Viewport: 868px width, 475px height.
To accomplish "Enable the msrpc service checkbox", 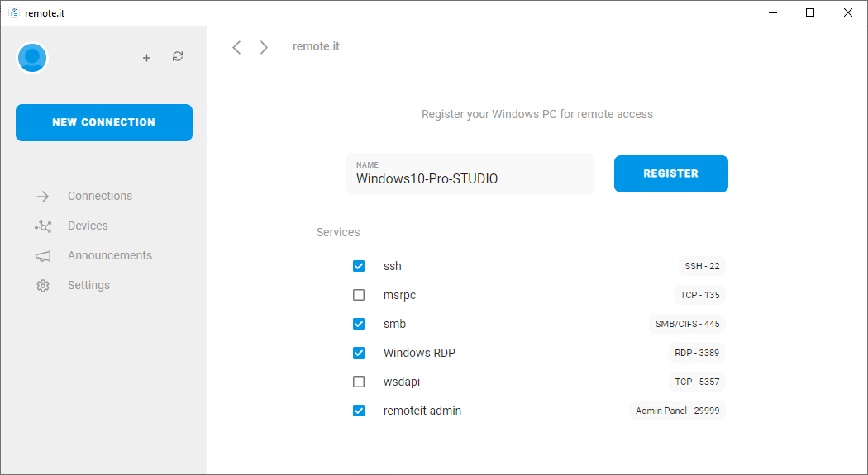I will pyautogui.click(x=359, y=295).
